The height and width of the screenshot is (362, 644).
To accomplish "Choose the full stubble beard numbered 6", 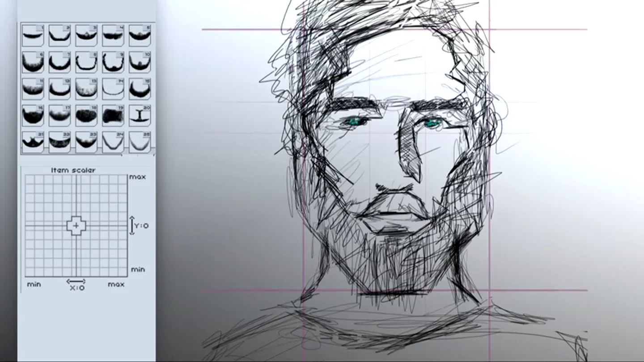I will 33,62.
